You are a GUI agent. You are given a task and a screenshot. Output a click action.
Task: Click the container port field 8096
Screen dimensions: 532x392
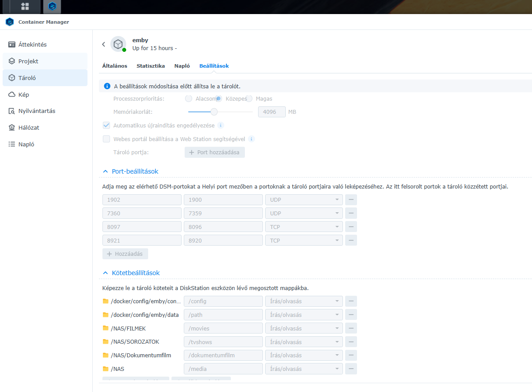coord(223,227)
